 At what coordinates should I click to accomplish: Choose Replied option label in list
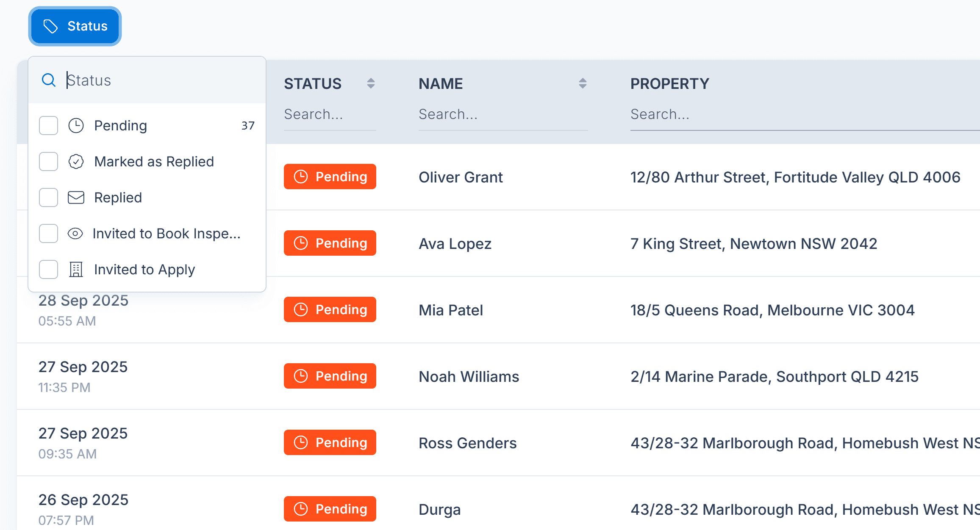(x=118, y=198)
